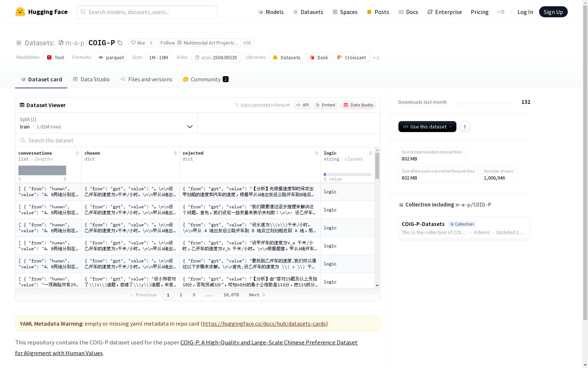The width and height of the screenshot is (588, 368).
Task: Click the Search this dataset field
Action: point(198,140)
